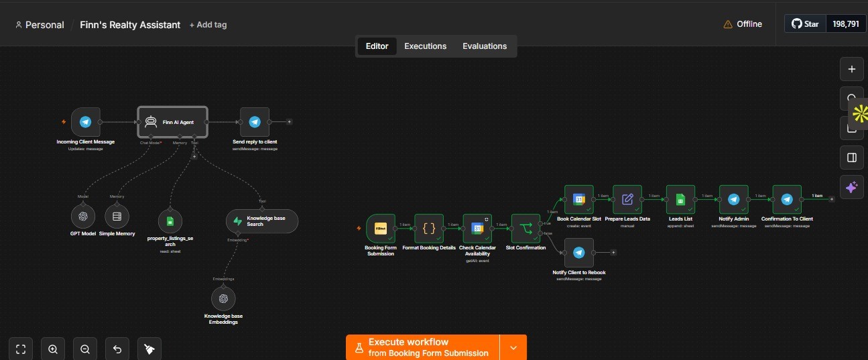Select the Simple Memory node
Image resolution: width=868 pixels, height=360 pixels.
click(x=117, y=217)
